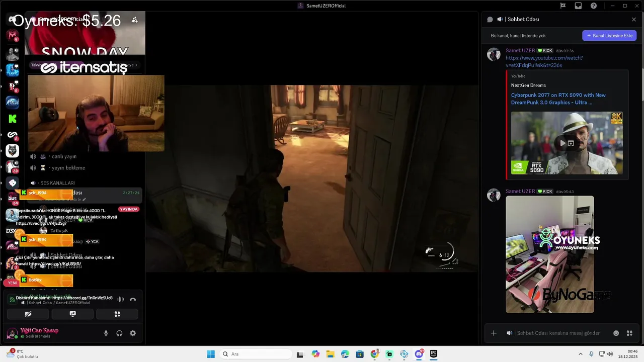Click the game stream video

pos(312,178)
